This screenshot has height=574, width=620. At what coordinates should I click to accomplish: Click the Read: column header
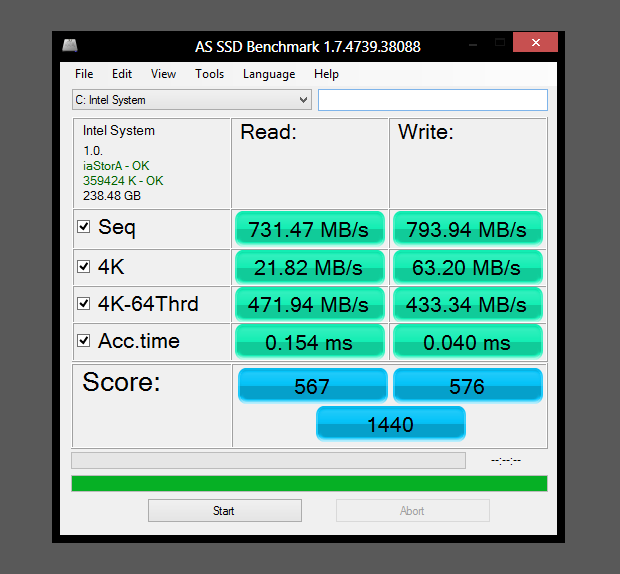pyautogui.click(x=268, y=132)
